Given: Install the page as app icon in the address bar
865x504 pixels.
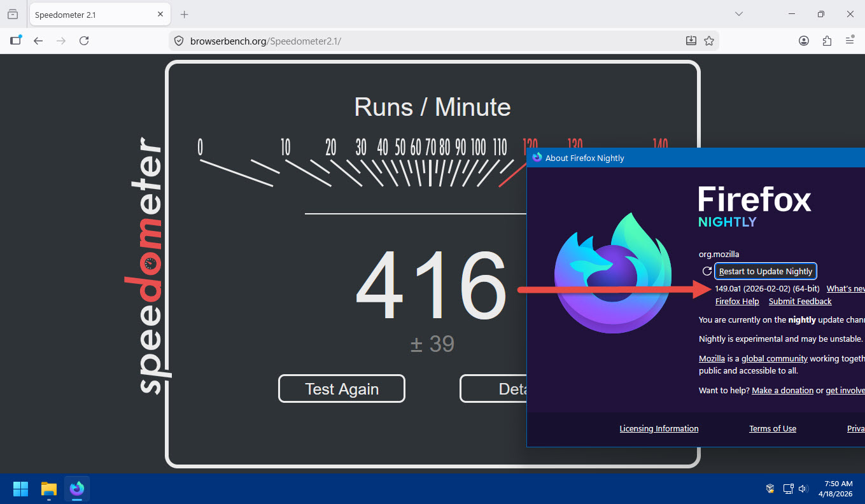Looking at the screenshot, I should click(691, 41).
